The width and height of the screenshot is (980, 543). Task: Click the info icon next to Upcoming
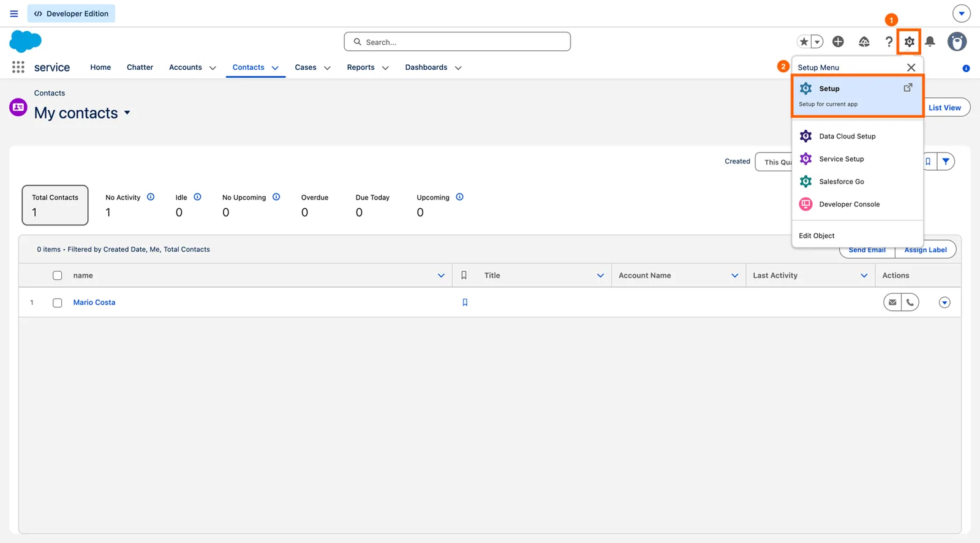(459, 197)
